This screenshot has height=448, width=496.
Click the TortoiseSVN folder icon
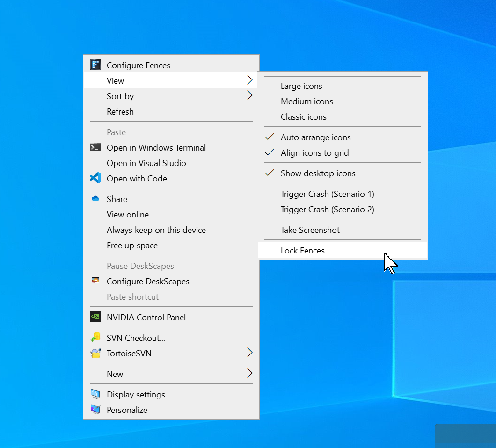(95, 353)
